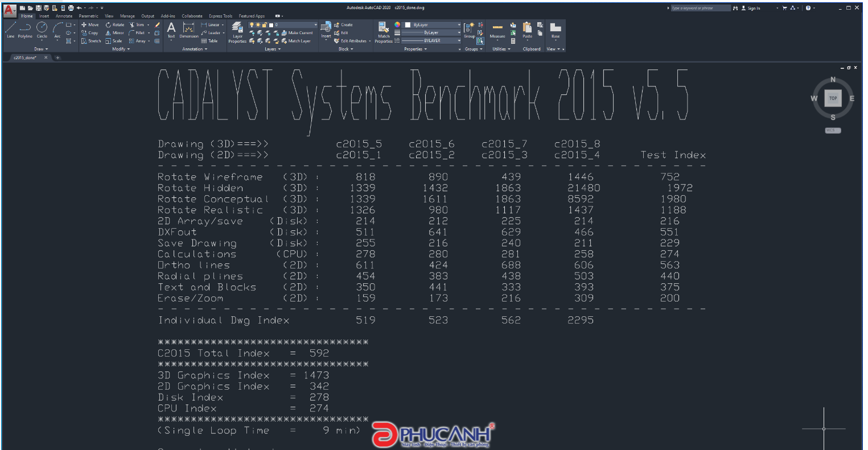Click Match Layer button
Image resolution: width=868 pixels, height=450 pixels.
point(296,41)
